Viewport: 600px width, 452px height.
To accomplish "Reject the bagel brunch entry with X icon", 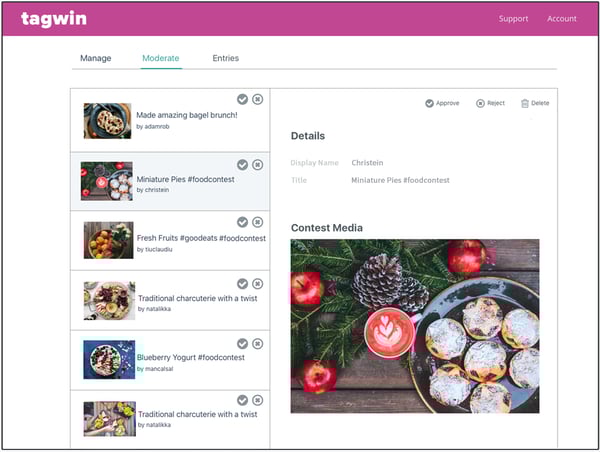I will pyautogui.click(x=258, y=99).
